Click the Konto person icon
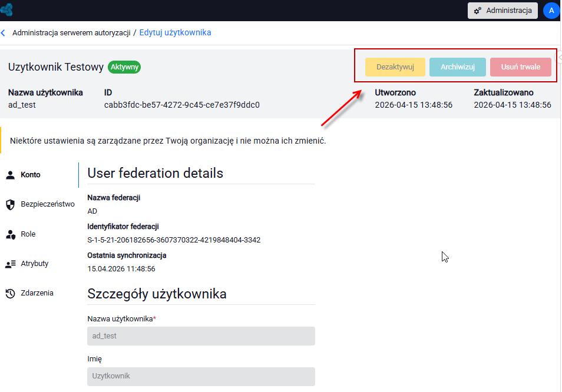 pyautogui.click(x=11, y=175)
